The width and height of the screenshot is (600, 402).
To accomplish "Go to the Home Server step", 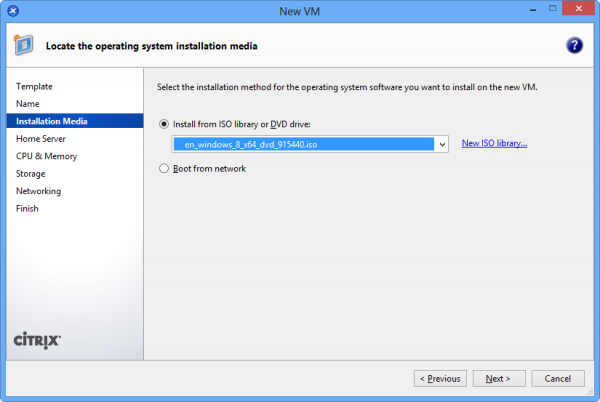I will (41, 138).
